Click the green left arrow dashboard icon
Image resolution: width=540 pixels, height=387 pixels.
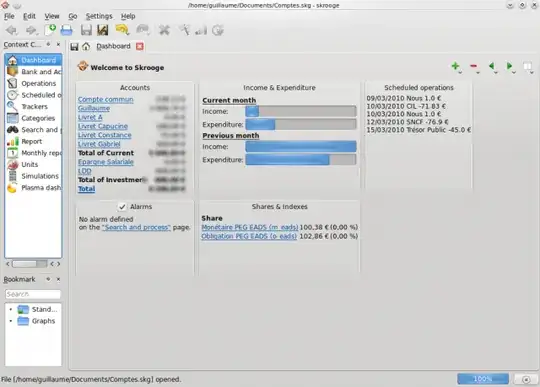491,66
